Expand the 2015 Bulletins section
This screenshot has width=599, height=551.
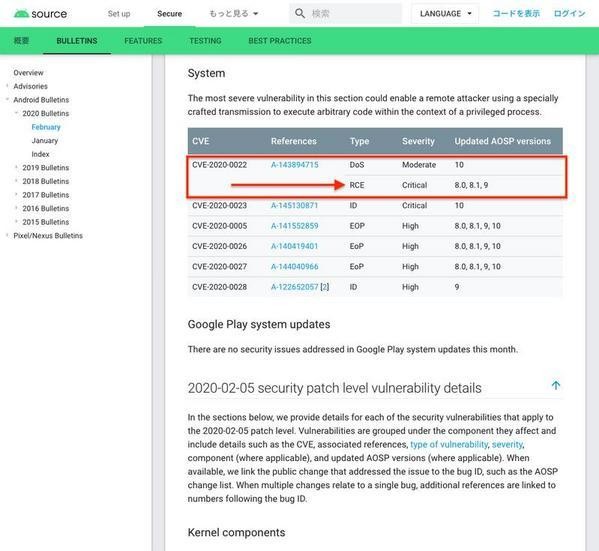pyautogui.click(x=16, y=222)
